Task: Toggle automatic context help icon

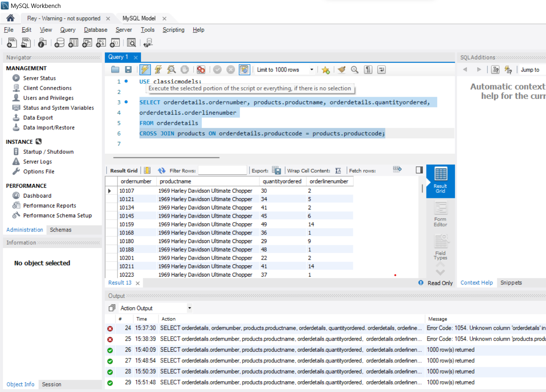Action: [x=508, y=70]
